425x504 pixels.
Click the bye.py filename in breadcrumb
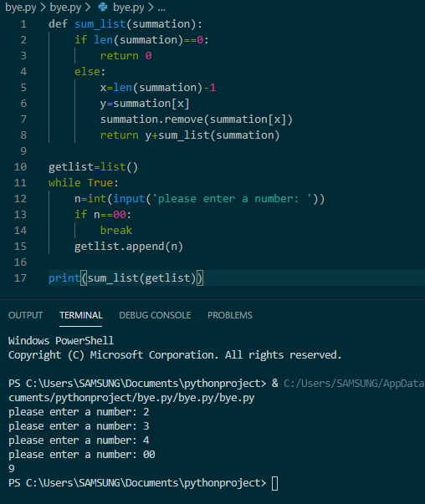[x=128, y=7]
